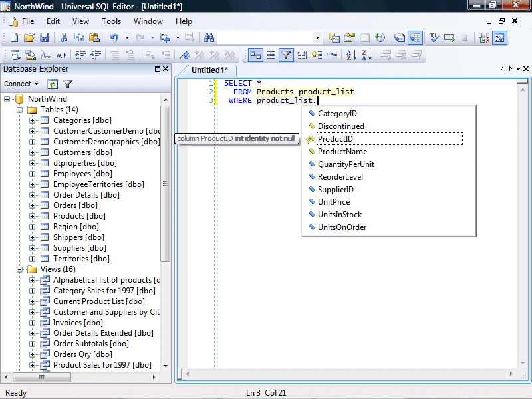Click the binoculars Find icon
Screen dimensions: 532x399
(x=209, y=38)
